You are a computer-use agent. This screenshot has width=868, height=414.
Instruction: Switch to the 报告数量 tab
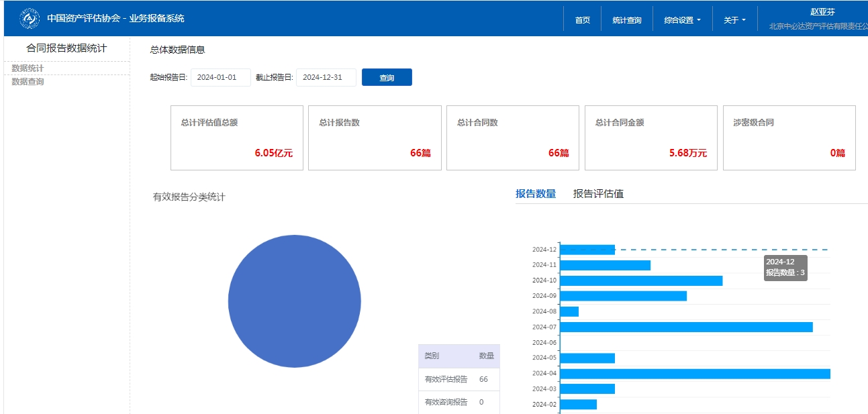pyautogui.click(x=536, y=194)
